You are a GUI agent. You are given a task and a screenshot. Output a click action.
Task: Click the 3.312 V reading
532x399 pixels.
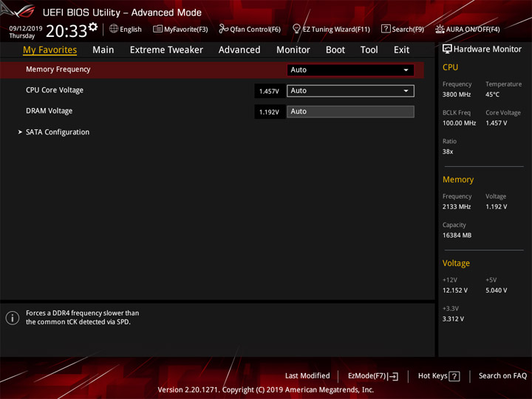[453, 319]
